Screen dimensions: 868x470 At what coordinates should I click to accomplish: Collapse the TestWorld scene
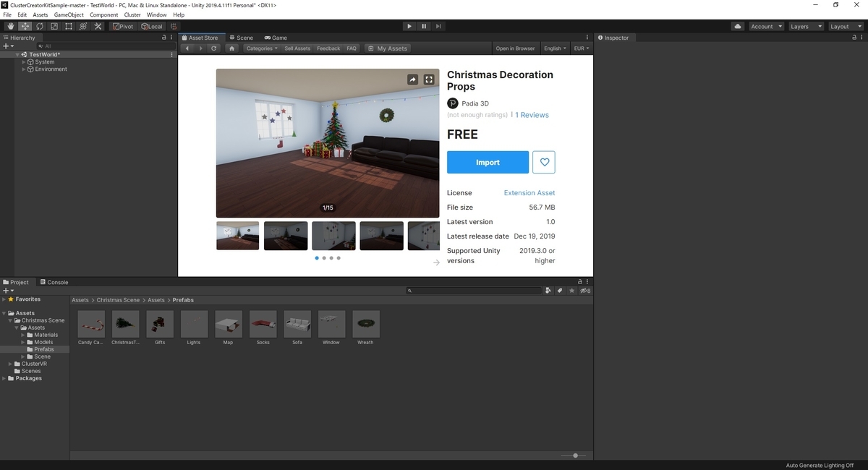(17, 55)
